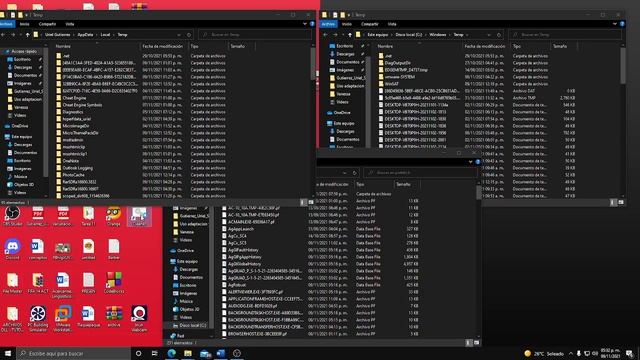Switch to large icons view in Prefetch window
This screenshot has width=640, height=360.
(476, 343)
